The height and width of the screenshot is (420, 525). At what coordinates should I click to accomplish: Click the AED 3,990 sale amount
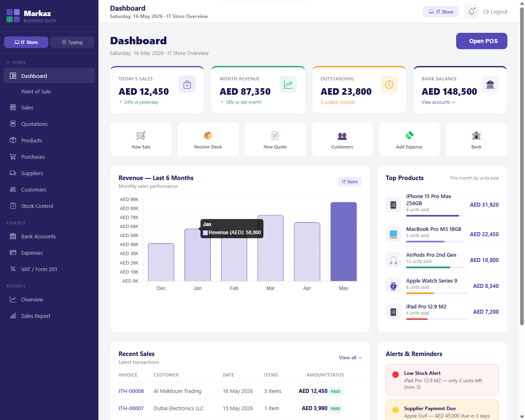[x=315, y=408]
